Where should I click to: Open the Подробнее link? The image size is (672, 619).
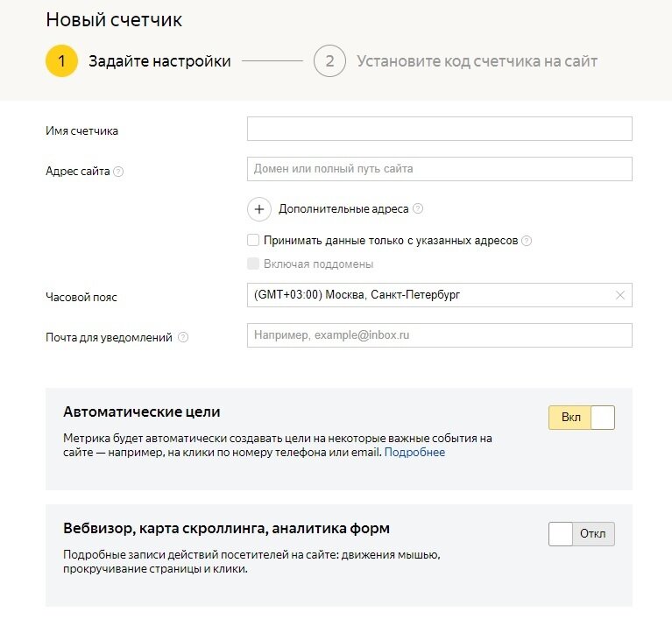414,453
